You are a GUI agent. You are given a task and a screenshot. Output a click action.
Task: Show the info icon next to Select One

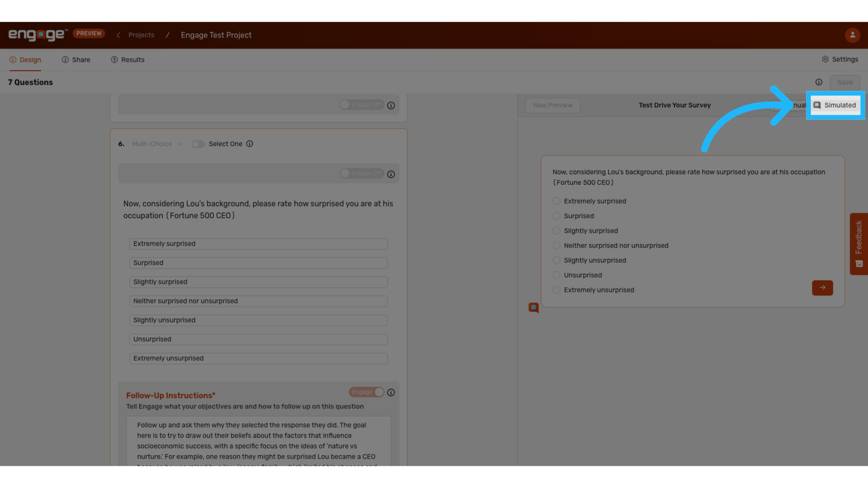click(x=250, y=144)
